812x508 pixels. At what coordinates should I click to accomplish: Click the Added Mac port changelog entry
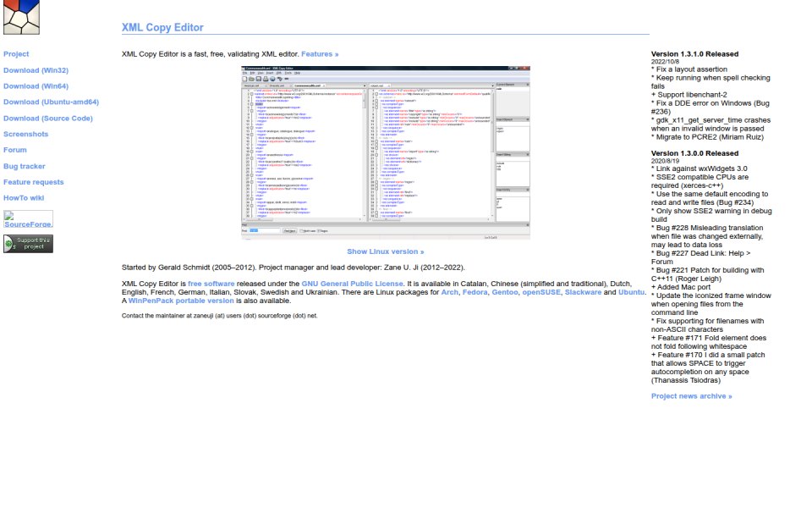680,287
